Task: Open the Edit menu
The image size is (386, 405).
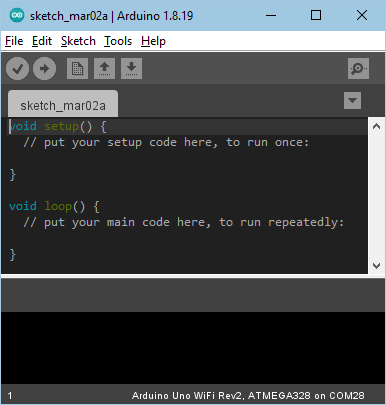Action: (x=42, y=41)
